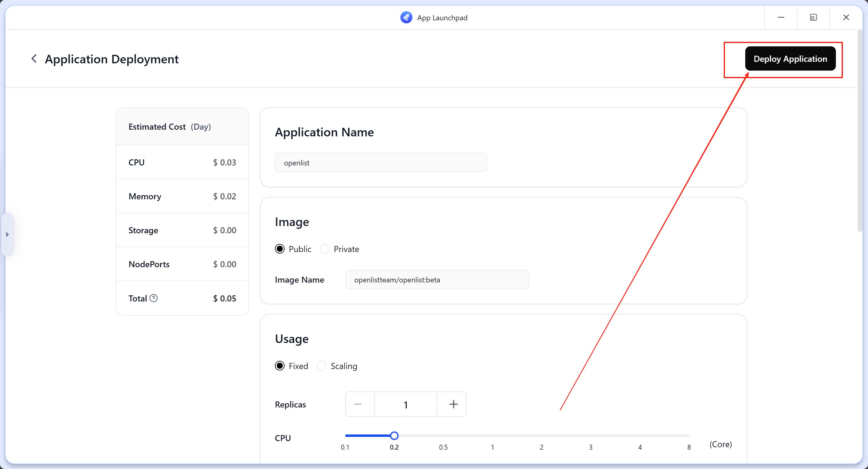This screenshot has width=868, height=469.
Task: Decrease Replicas with the minus icon
Action: coord(359,404)
